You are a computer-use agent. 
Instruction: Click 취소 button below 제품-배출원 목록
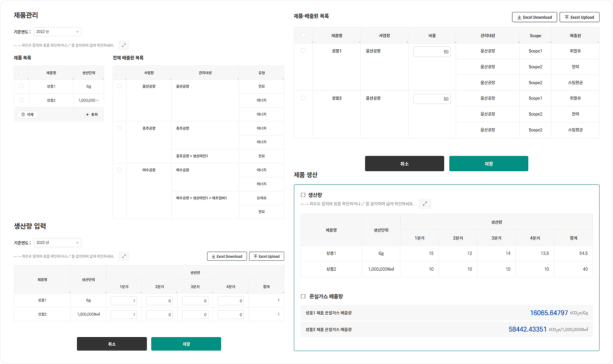pos(404,164)
